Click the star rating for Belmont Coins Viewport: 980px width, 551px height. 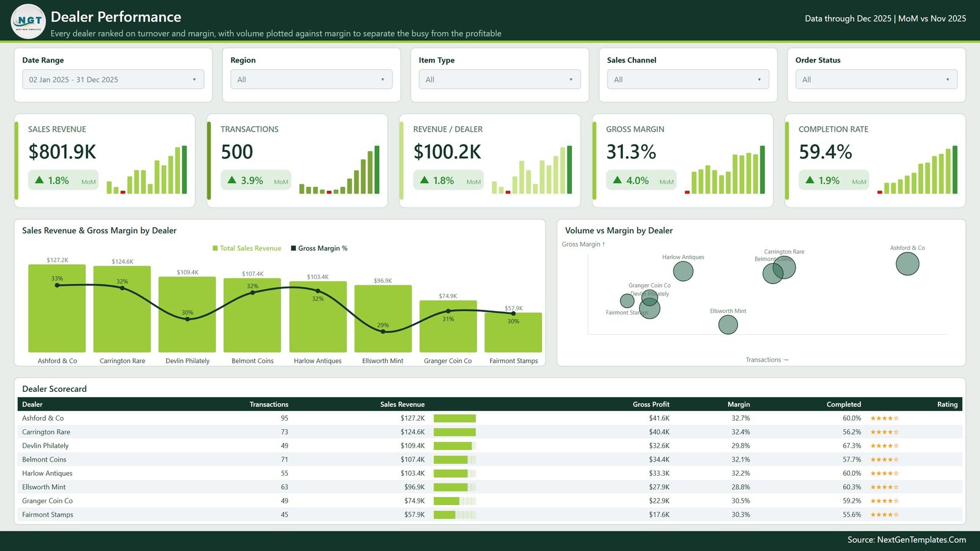tap(884, 460)
